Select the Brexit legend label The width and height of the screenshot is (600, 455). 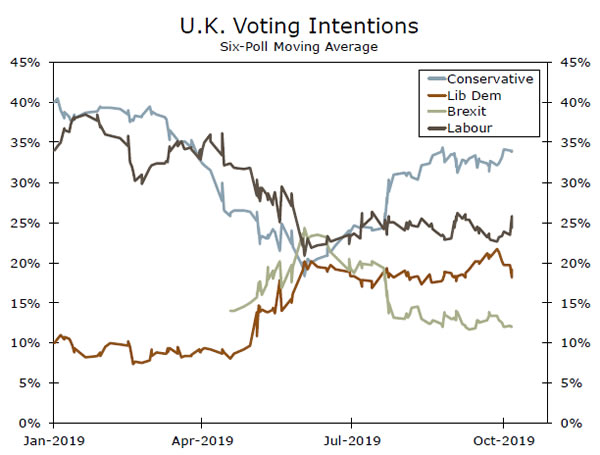pos(468,111)
